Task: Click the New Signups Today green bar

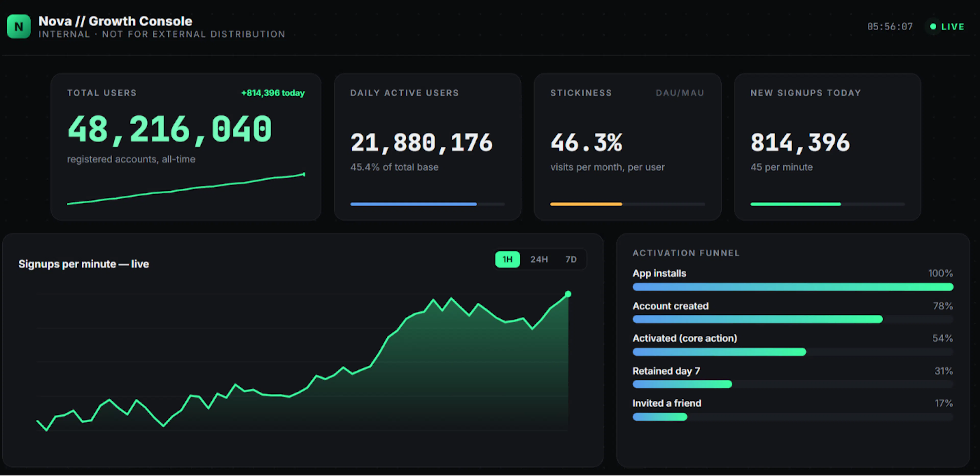Action: point(827,204)
